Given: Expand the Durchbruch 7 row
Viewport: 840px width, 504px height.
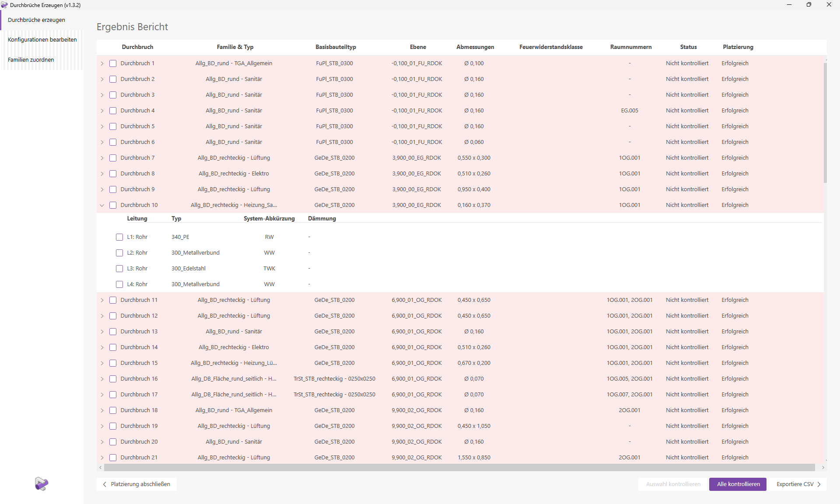Looking at the screenshot, I should pos(102,158).
